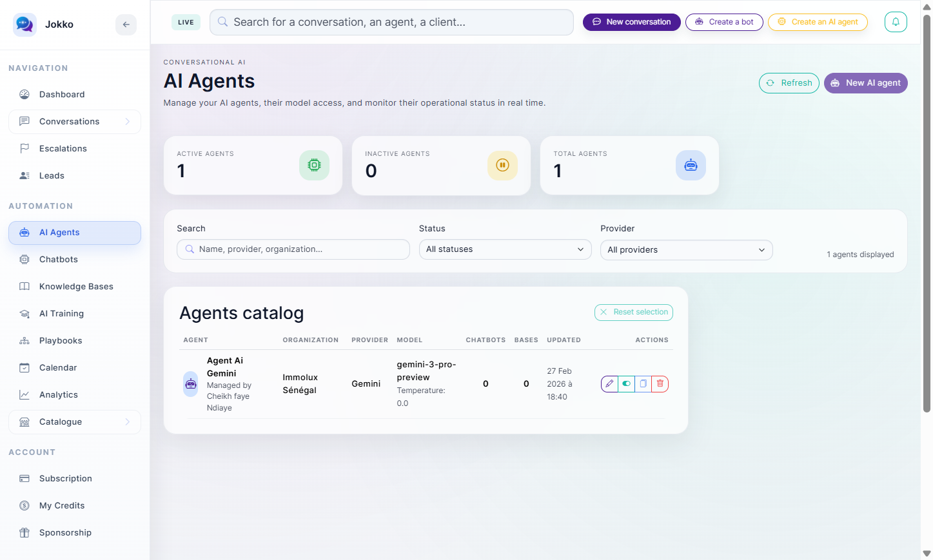Expand the Catalogue chevron
This screenshot has height=560, width=933.
click(128, 422)
